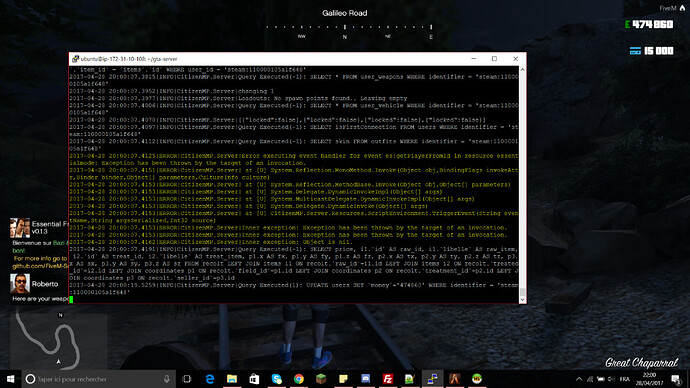Image resolution: width=690 pixels, height=388 pixels.
Task: Open Windows Store from the taskbar
Action: [254, 379]
